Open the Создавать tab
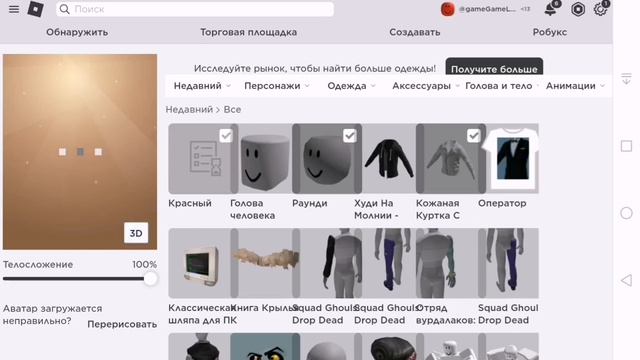The image size is (640, 360). [x=415, y=32]
